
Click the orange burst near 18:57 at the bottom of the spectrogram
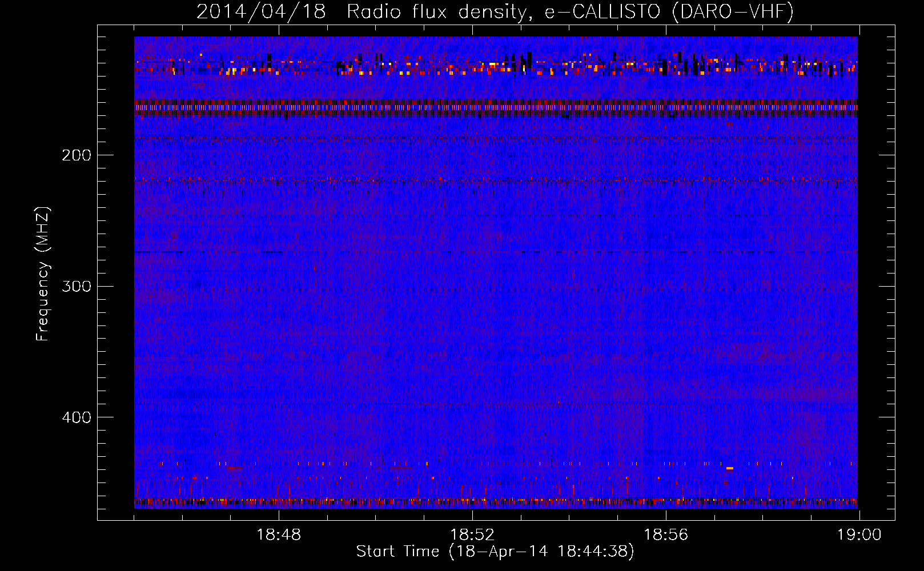pyautogui.click(x=729, y=468)
